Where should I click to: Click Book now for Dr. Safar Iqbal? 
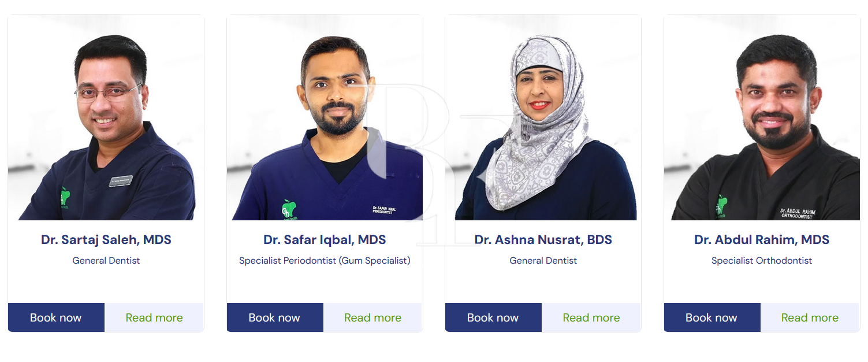click(x=275, y=317)
